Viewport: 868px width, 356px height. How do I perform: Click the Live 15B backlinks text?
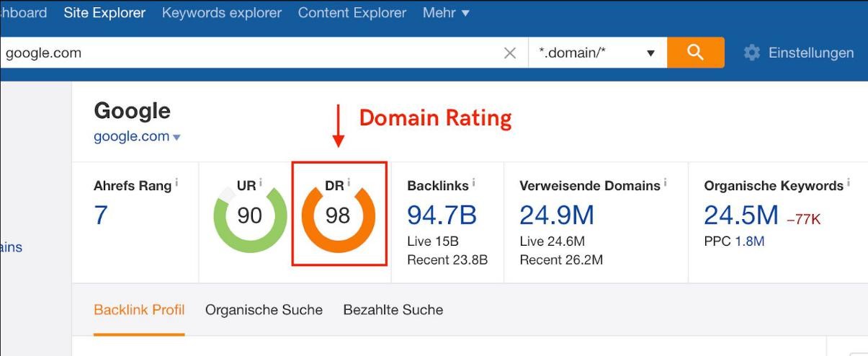click(x=433, y=241)
